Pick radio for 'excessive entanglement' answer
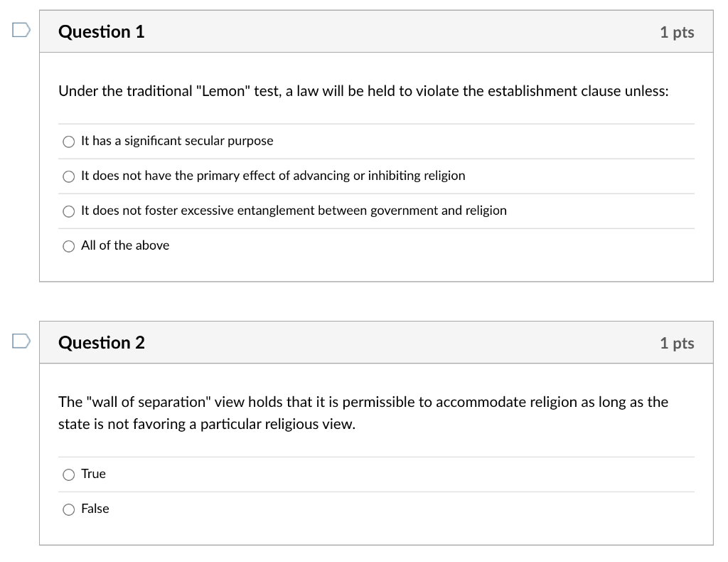728x562 pixels. 69,211
